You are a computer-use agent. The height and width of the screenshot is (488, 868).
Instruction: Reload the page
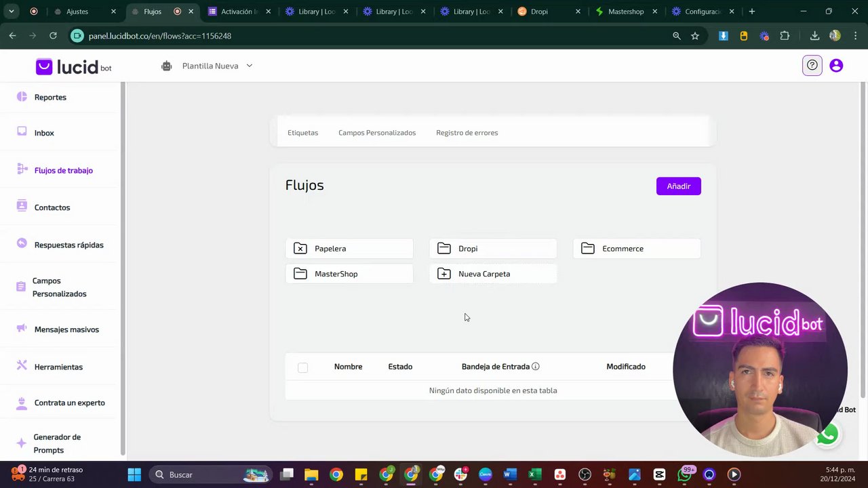click(53, 36)
